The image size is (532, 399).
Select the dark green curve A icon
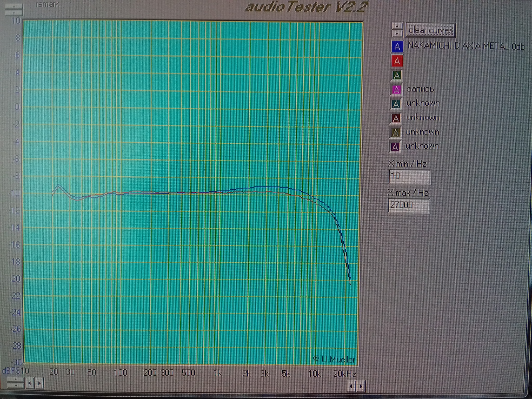click(x=396, y=75)
